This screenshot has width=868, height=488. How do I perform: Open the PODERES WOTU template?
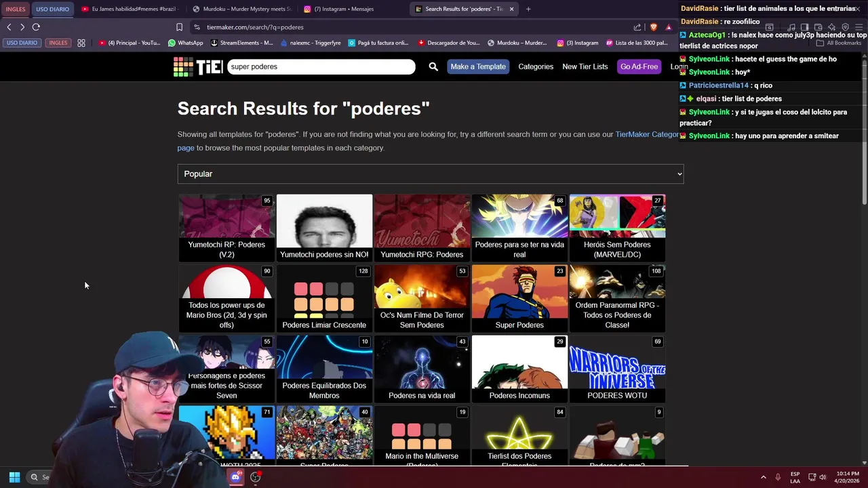(x=617, y=369)
